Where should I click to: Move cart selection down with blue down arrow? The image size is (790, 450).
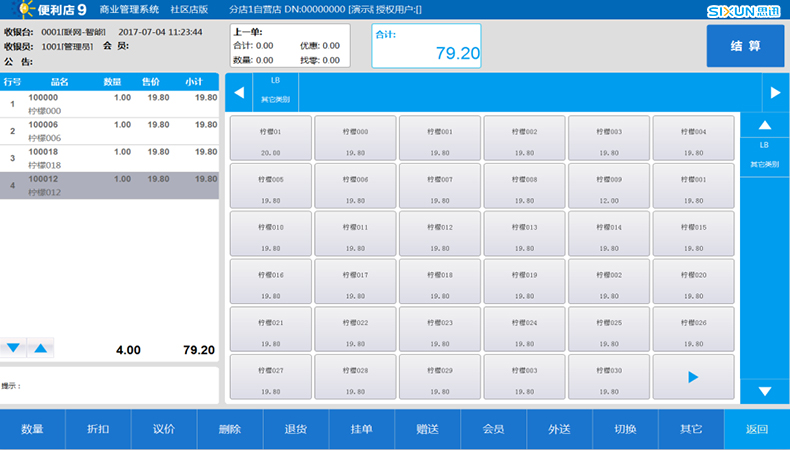point(13,348)
